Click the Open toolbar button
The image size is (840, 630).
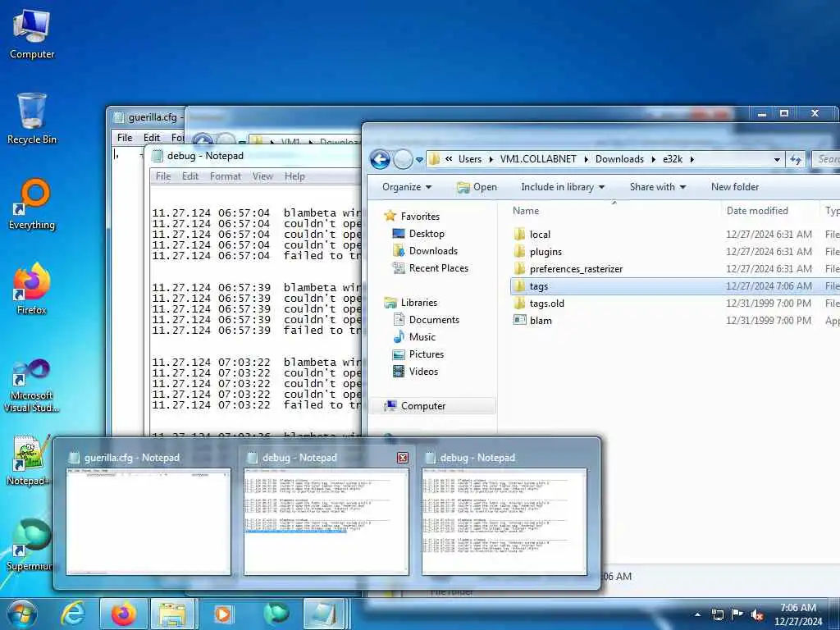pyautogui.click(x=477, y=187)
